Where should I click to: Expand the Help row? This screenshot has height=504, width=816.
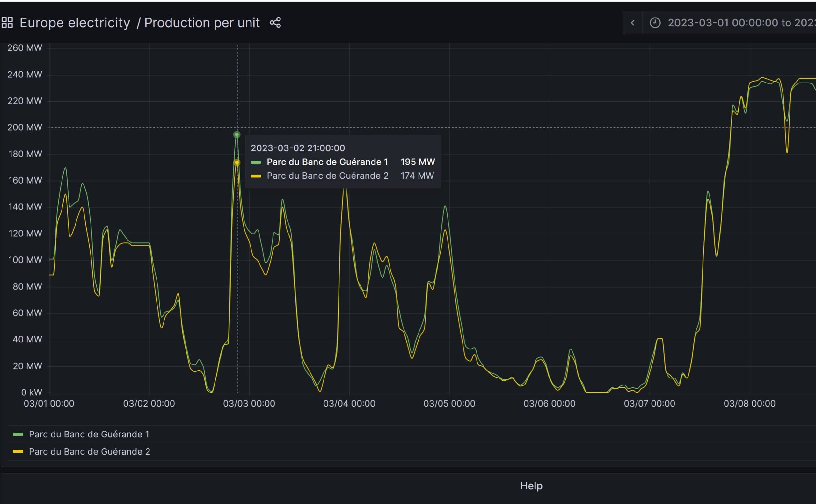[531, 486]
